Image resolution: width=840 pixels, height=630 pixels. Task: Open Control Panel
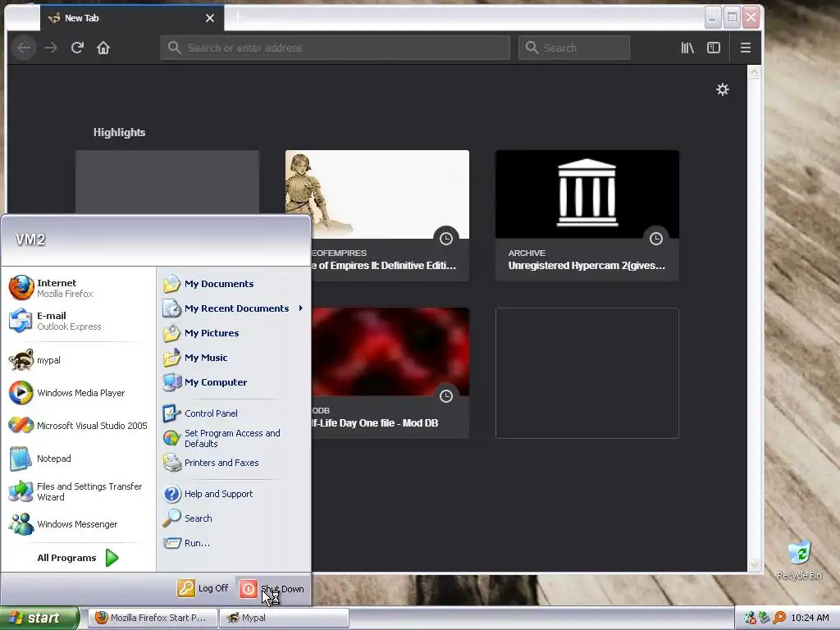click(x=233, y=413)
